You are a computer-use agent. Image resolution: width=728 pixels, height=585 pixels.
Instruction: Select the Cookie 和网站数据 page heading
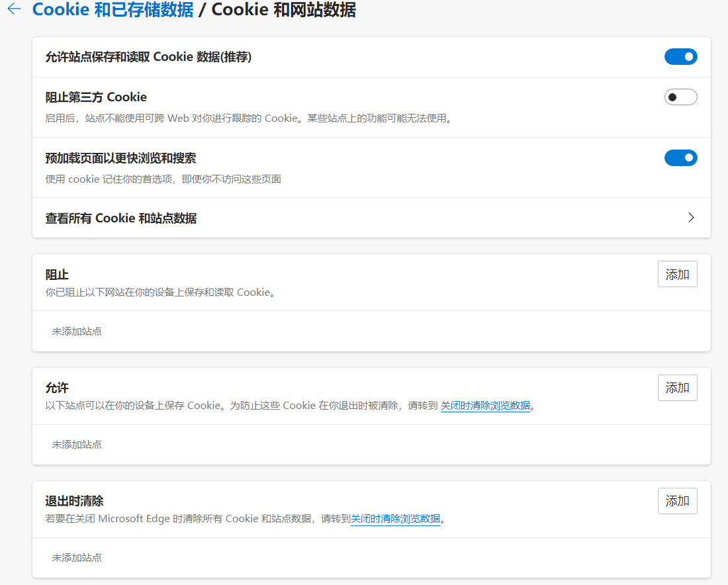click(x=285, y=10)
